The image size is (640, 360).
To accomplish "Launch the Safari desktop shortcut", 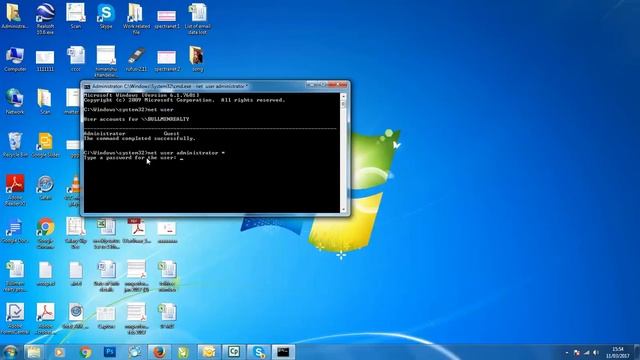I will click(x=45, y=188).
